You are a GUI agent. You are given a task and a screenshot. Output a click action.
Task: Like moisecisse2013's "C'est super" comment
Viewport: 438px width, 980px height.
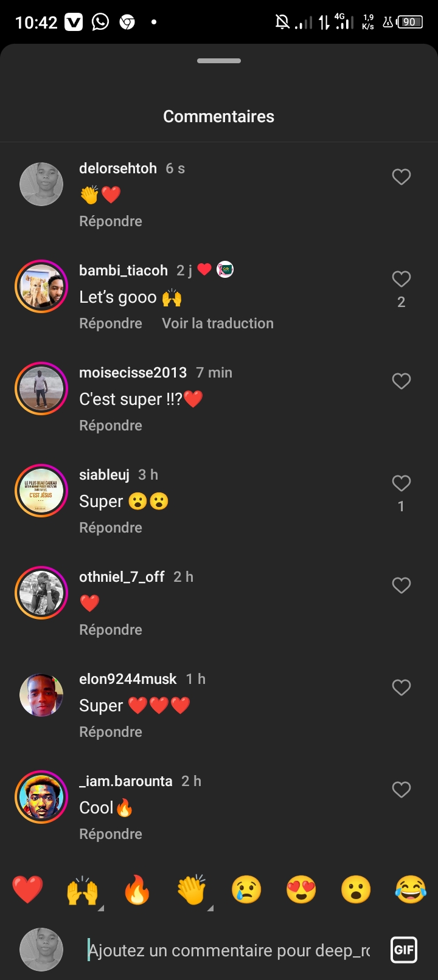(x=401, y=381)
